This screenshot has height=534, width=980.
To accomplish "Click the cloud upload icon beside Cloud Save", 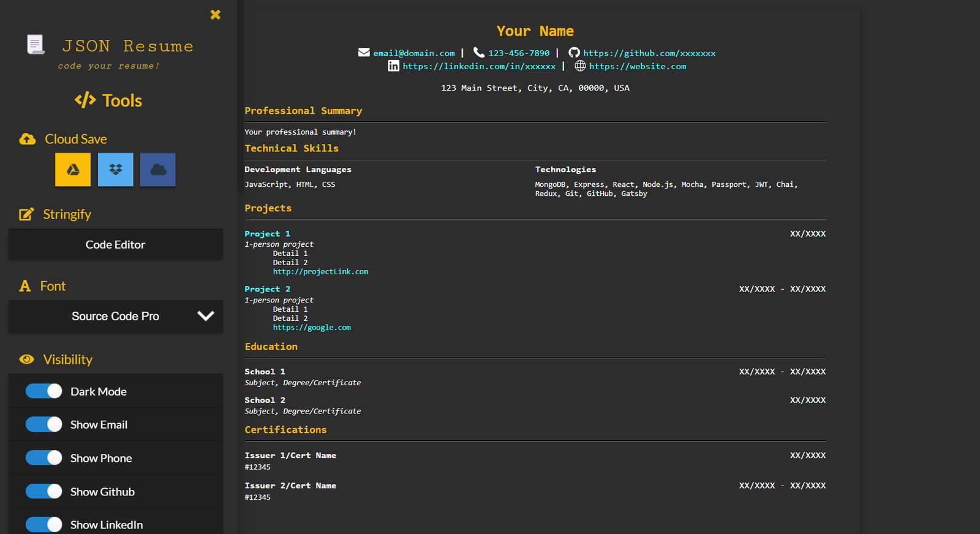I will click(x=28, y=139).
